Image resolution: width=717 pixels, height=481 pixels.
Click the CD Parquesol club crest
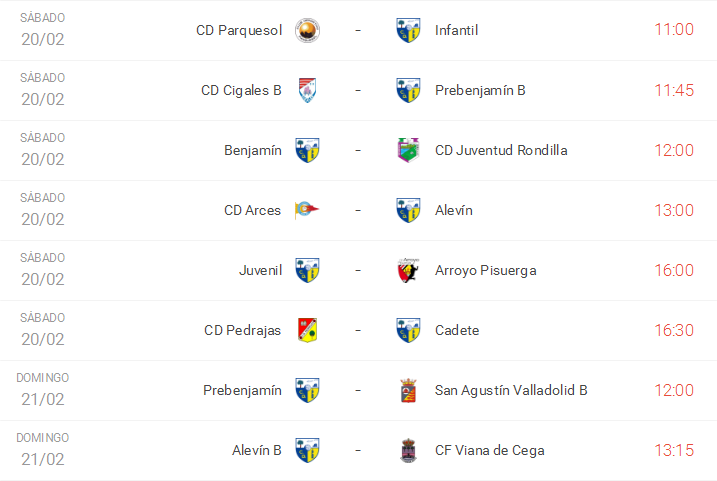pyautogui.click(x=307, y=30)
